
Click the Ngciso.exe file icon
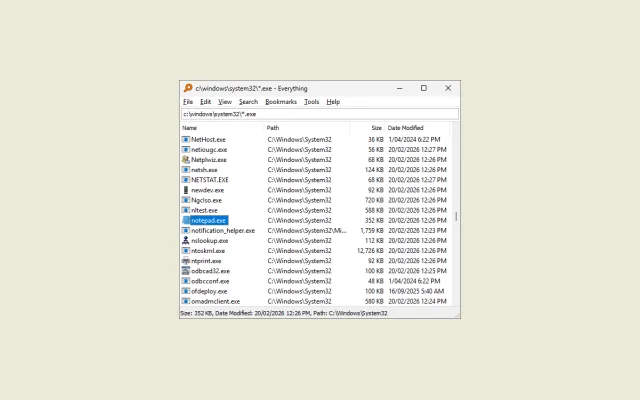pos(186,200)
